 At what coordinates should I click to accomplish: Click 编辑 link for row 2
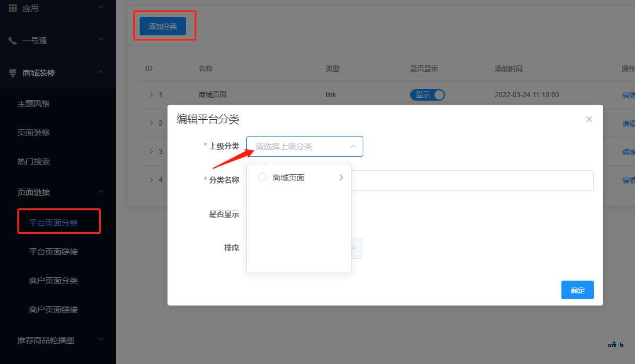(x=629, y=123)
